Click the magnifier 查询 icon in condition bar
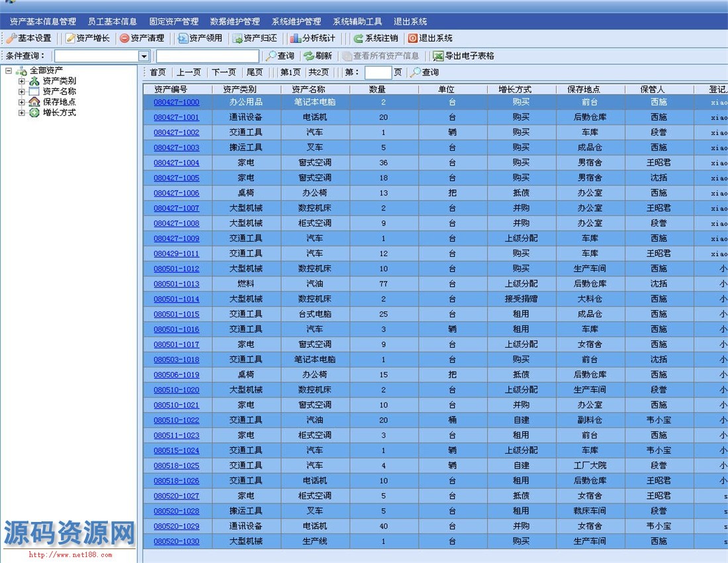Image resolution: width=728 pixels, height=563 pixels. 271,56
